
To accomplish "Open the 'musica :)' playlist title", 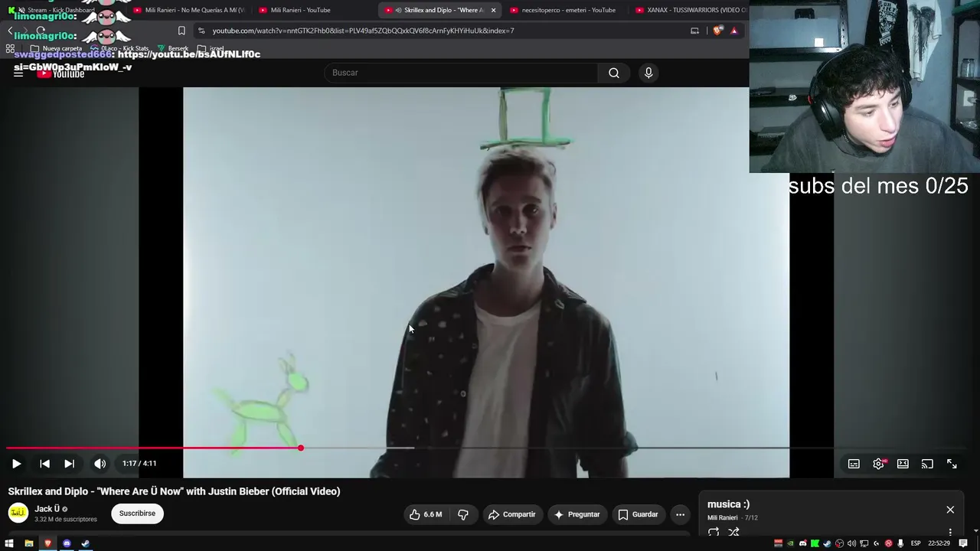I will click(x=728, y=504).
